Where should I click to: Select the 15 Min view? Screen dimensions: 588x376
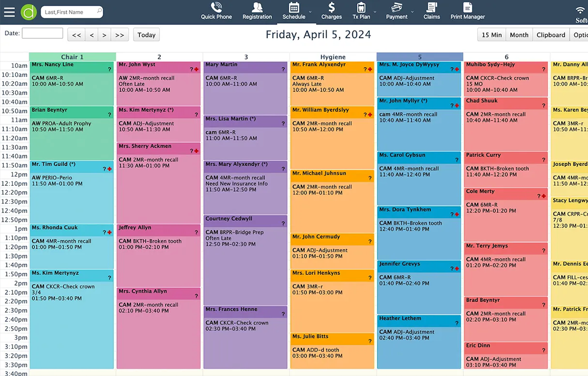492,35
